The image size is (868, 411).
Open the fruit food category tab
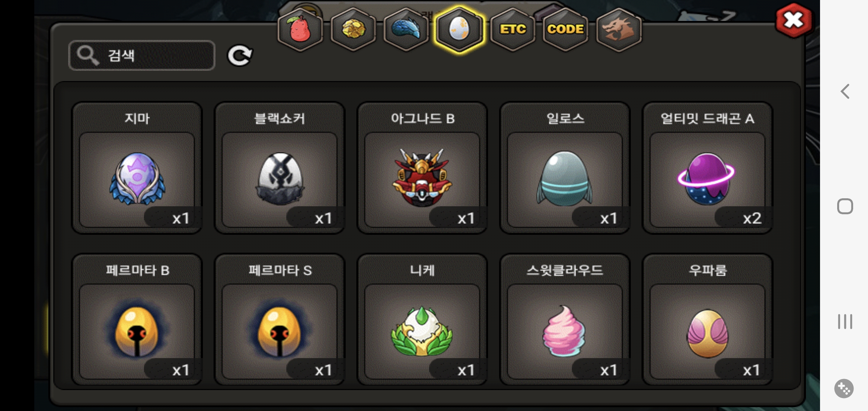[x=300, y=30]
